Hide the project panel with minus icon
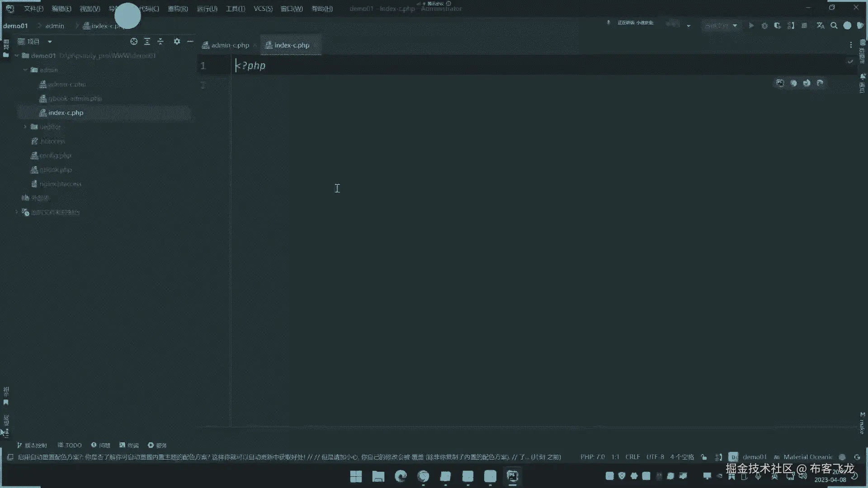This screenshot has height=488, width=868. [190, 42]
